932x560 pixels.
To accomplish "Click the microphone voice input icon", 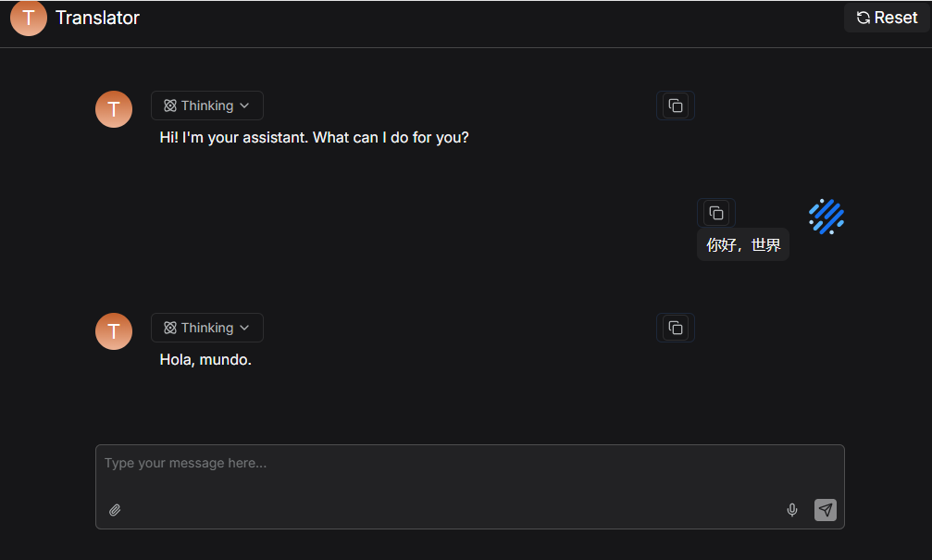I will pos(792,510).
